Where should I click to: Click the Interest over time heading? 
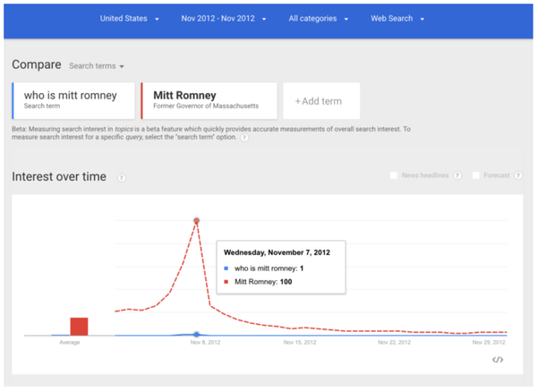[59, 176]
